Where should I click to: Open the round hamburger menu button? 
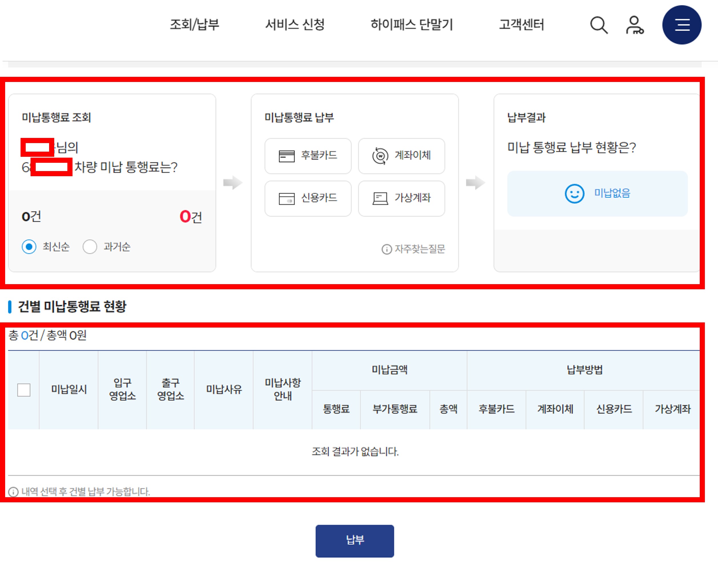point(681,25)
